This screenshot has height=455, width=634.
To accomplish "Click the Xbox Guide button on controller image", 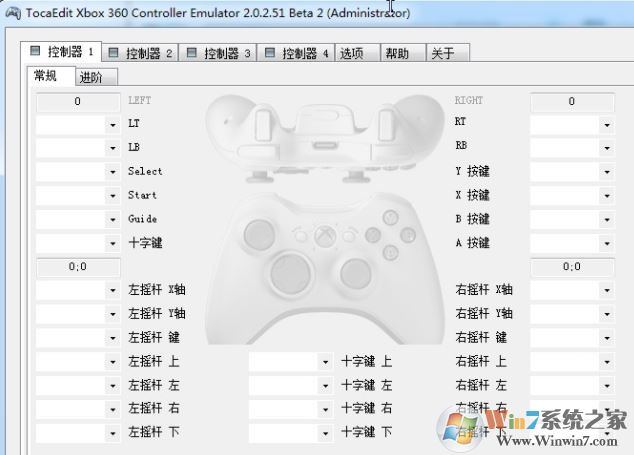I will [x=325, y=236].
